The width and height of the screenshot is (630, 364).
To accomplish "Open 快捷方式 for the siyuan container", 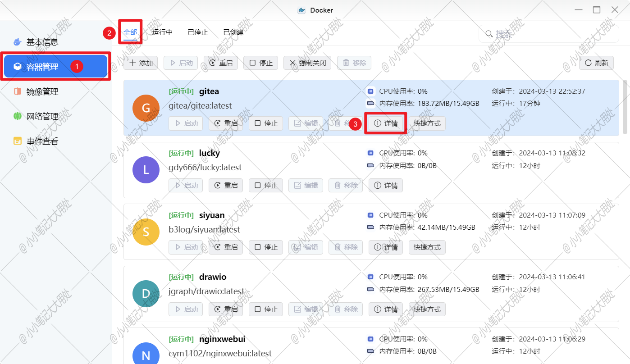I will click(427, 247).
